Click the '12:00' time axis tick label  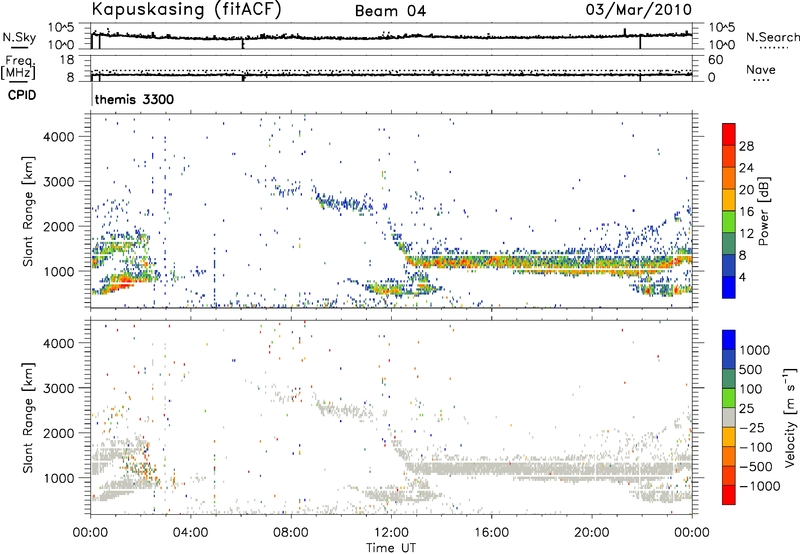(x=391, y=532)
